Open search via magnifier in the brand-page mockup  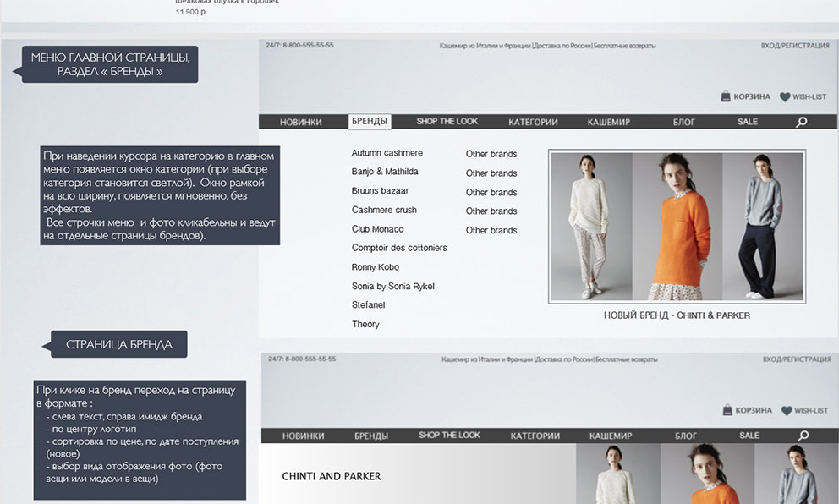pos(803,436)
